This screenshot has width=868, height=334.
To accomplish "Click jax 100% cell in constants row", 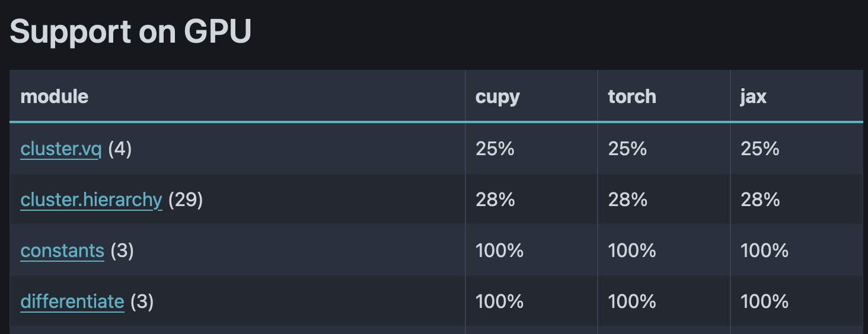I will [x=765, y=251].
